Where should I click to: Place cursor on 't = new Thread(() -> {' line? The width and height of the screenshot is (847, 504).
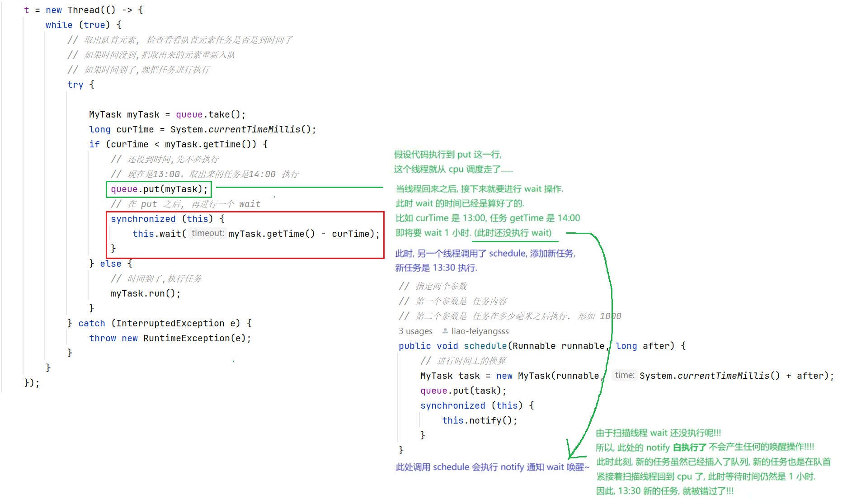point(84,10)
